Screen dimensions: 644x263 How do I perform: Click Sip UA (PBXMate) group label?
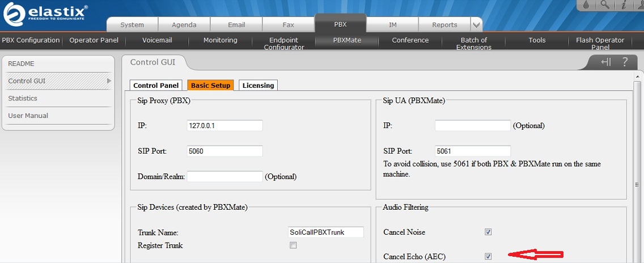tap(414, 100)
